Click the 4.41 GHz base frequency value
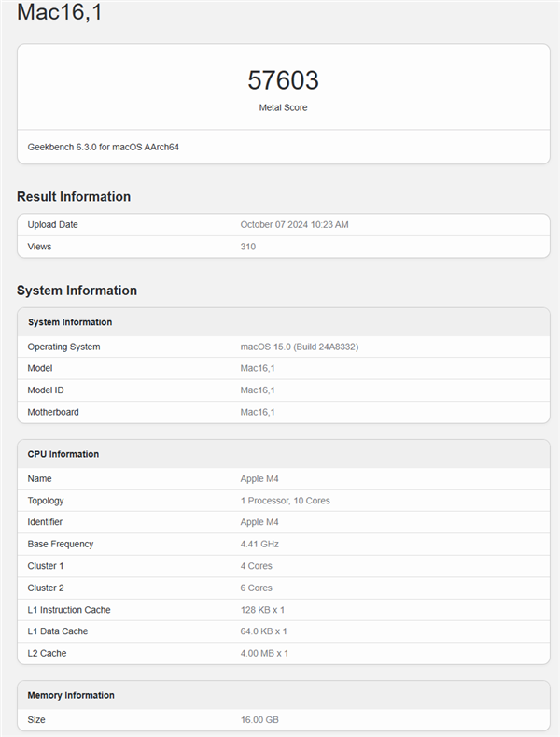 pyautogui.click(x=259, y=544)
